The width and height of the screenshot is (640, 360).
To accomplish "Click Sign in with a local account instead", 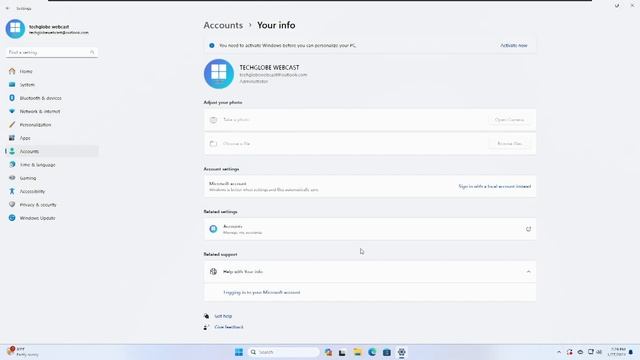I will point(494,186).
